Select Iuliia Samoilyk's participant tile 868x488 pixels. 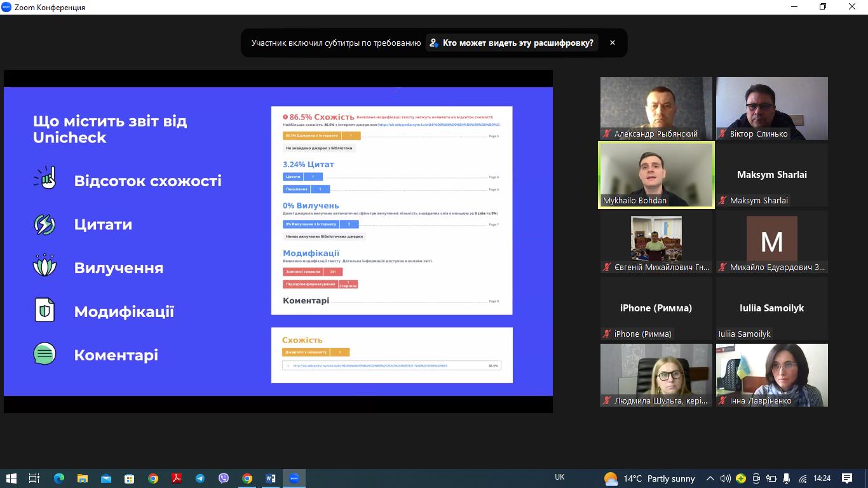click(x=772, y=308)
